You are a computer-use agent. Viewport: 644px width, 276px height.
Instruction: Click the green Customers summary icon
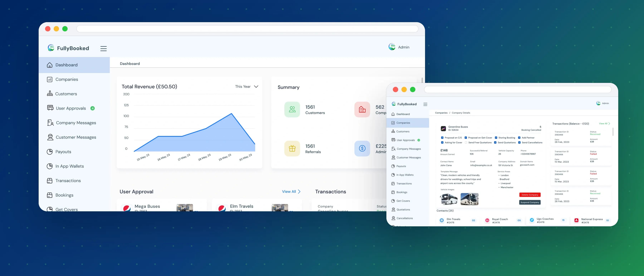[x=292, y=109]
